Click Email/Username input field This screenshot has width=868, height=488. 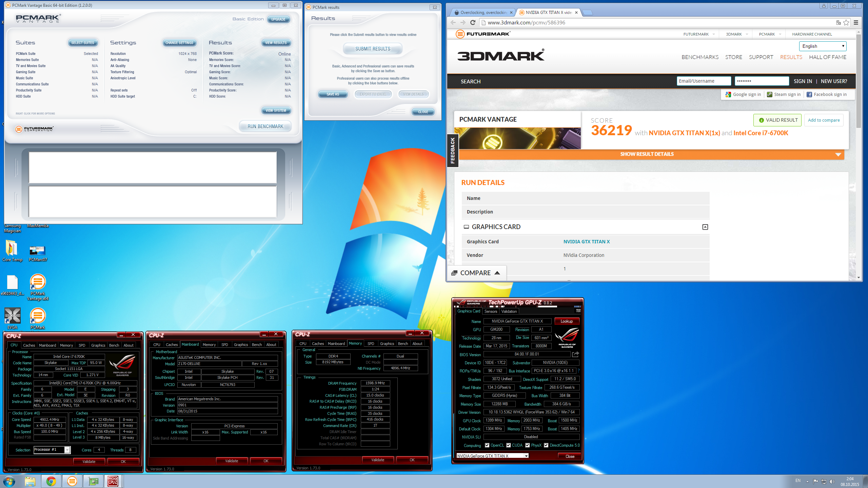tap(704, 81)
